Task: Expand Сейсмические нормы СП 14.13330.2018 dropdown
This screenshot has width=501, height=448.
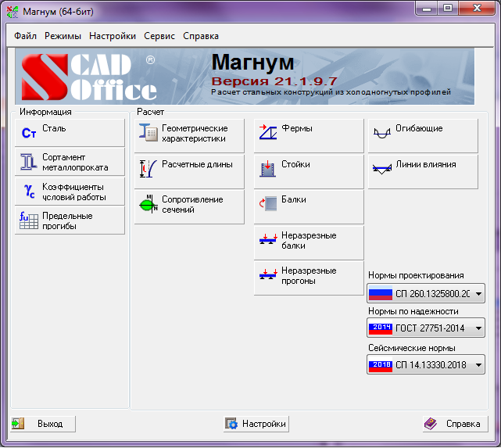Action: (426, 364)
